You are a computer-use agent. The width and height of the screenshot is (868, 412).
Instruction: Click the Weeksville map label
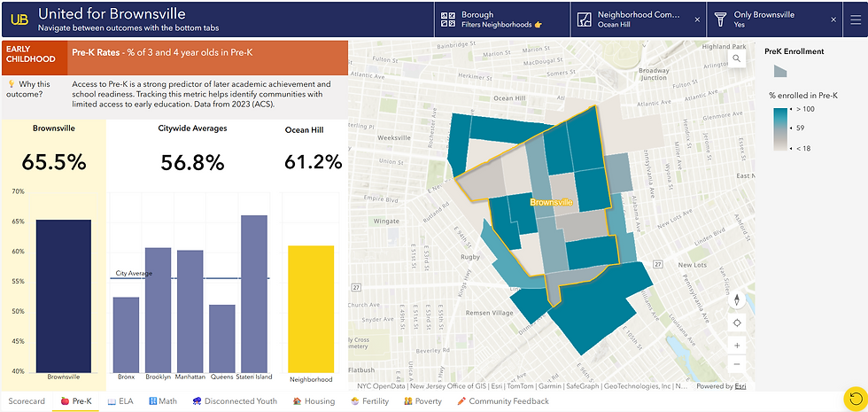tap(392, 136)
